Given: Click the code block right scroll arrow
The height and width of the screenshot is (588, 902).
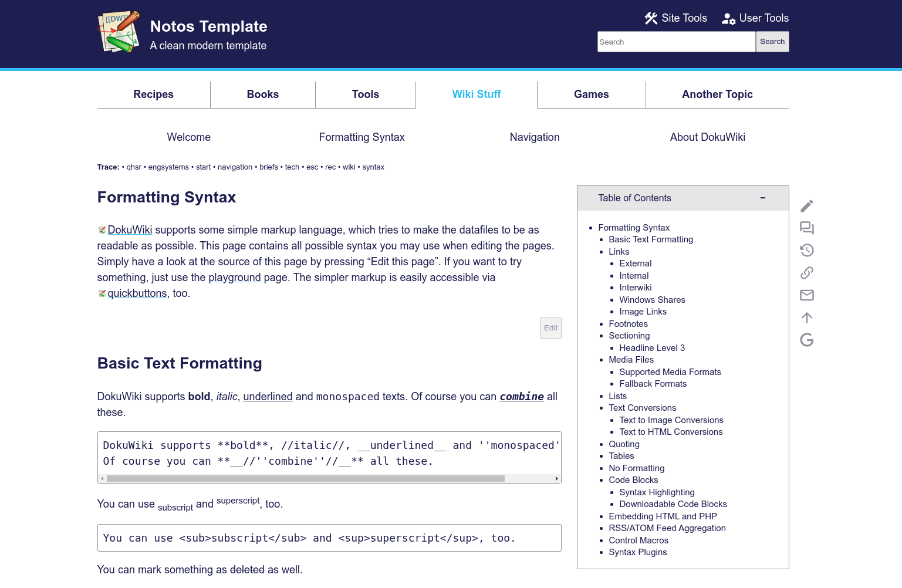Looking at the screenshot, I should tap(557, 479).
